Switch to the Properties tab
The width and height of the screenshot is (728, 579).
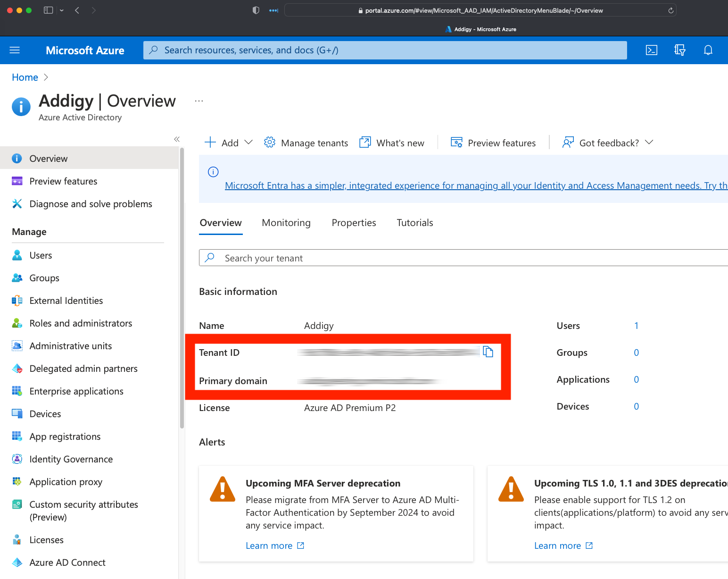pos(354,223)
